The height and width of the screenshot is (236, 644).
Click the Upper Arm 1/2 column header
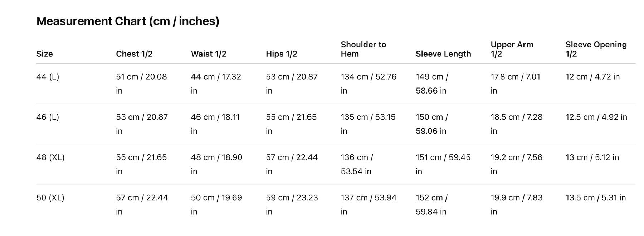tap(512, 49)
